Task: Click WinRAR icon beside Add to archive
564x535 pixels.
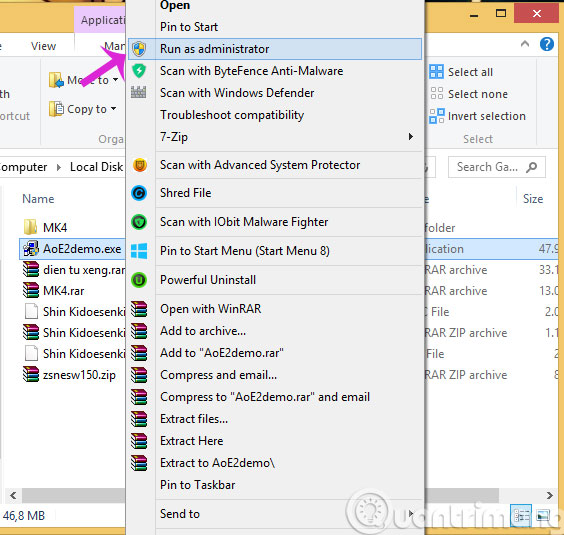Action: (139, 331)
